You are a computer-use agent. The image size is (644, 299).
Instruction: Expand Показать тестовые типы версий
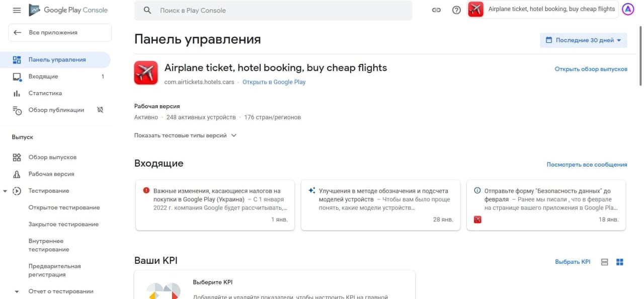185,135
